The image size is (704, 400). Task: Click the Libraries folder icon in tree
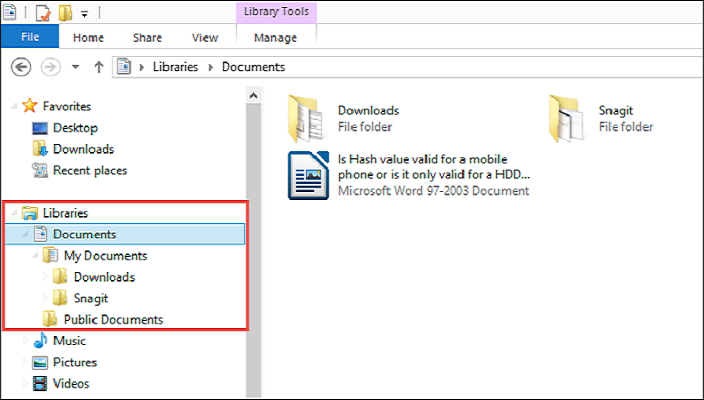tap(30, 213)
